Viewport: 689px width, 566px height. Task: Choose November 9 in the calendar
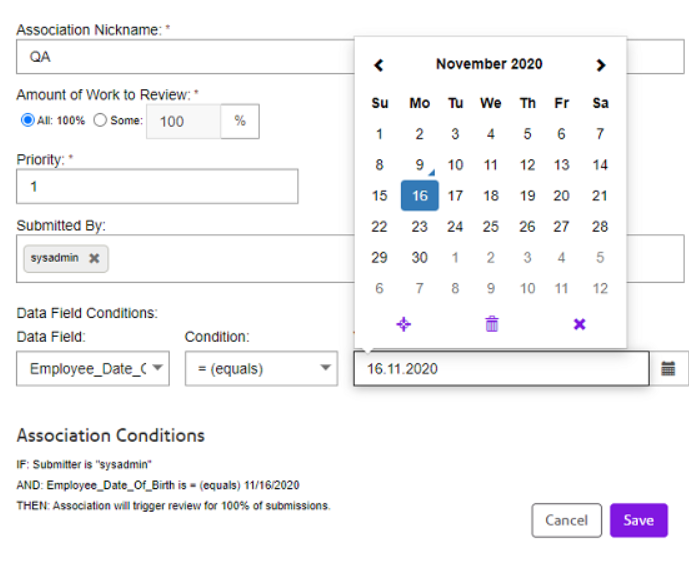(420, 165)
